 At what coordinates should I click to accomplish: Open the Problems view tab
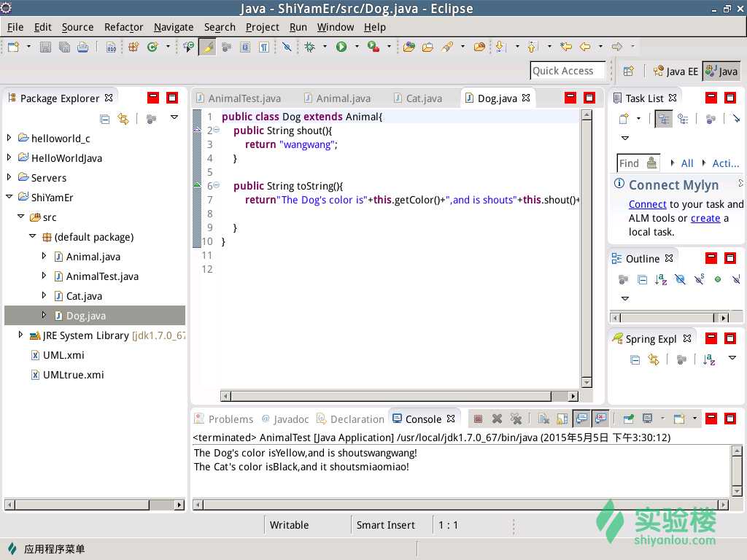pyautogui.click(x=225, y=419)
